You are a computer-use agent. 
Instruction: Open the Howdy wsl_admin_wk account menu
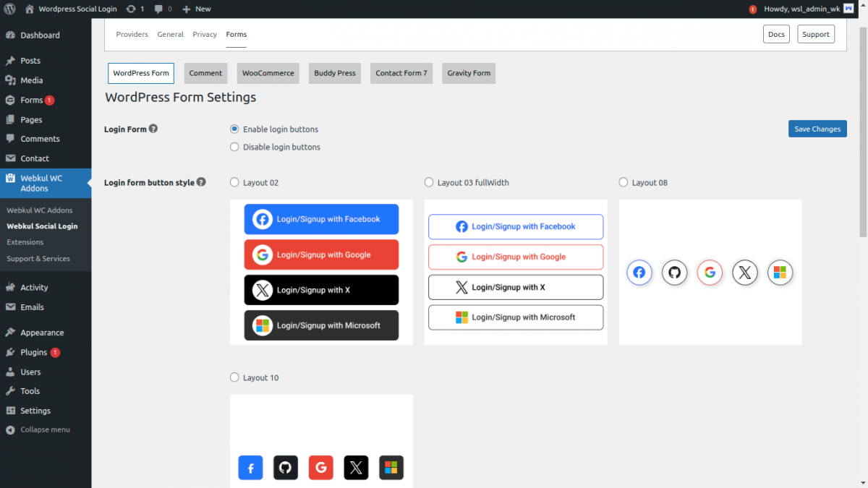tap(809, 9)
